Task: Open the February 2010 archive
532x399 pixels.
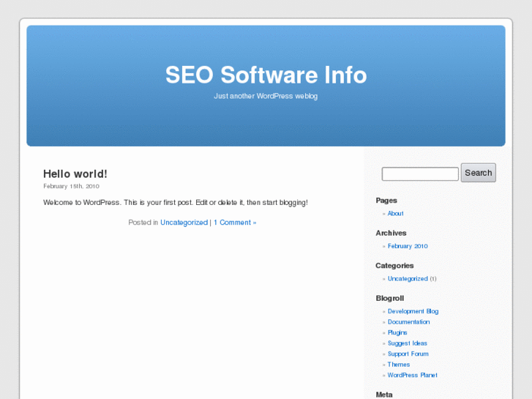Action: click(408, 246)
